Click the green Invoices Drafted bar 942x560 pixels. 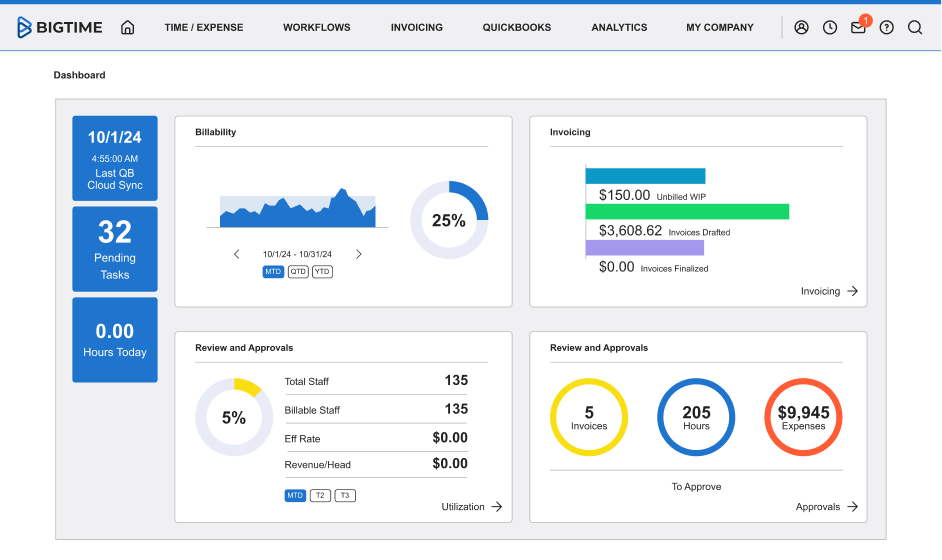coord(687,212)
